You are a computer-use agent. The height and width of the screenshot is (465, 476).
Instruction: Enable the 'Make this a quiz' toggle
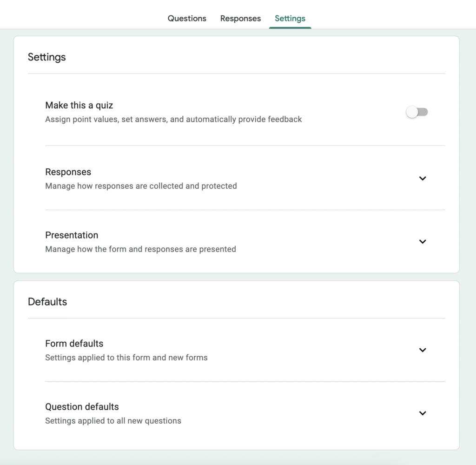417,112
